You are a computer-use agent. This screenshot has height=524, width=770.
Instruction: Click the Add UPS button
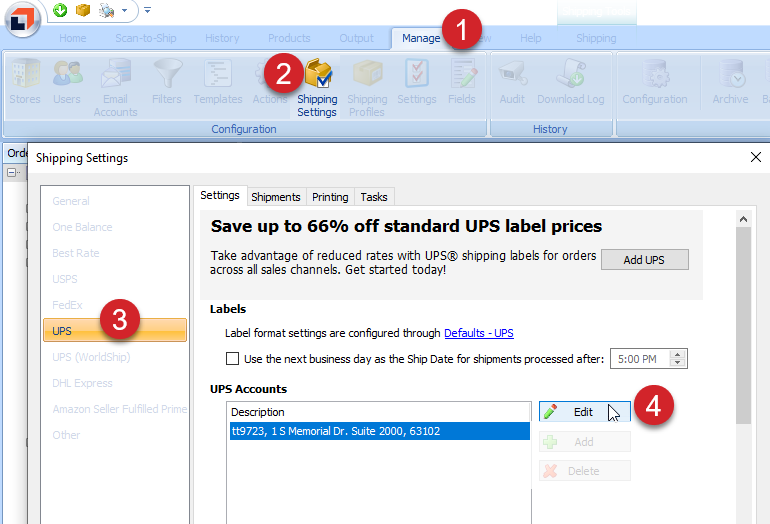[644, 260]
